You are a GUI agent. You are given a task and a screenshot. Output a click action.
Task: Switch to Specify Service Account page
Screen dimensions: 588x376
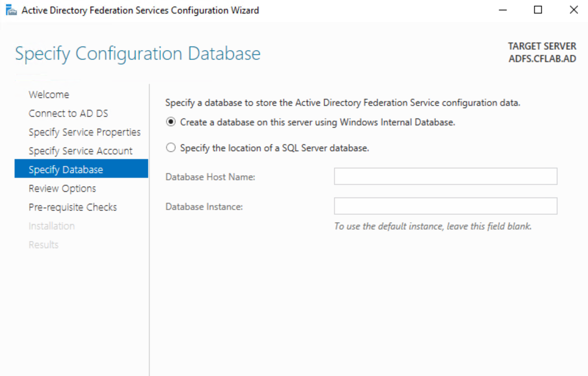[x=81, y=151]
